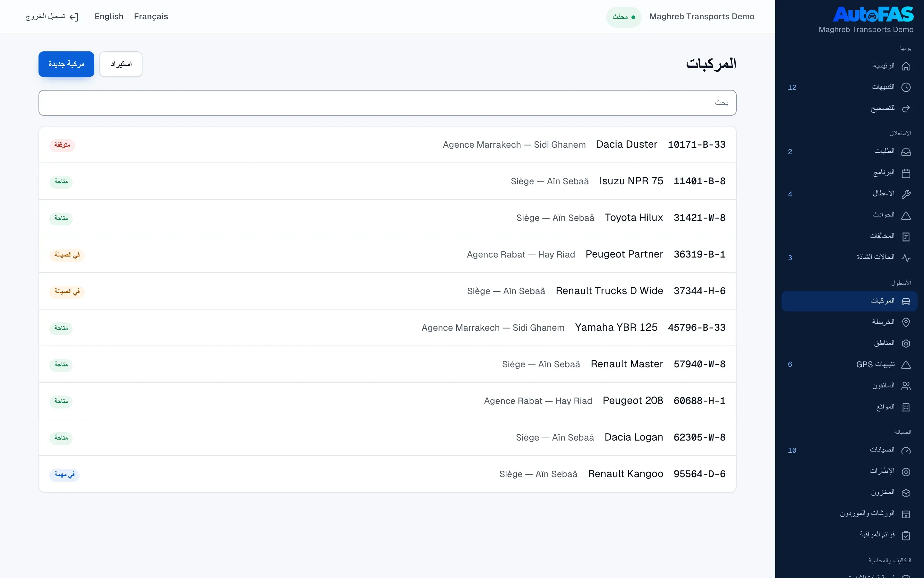Switch language to Français
This screenshot has width=924, height=578.
(151, 16)
